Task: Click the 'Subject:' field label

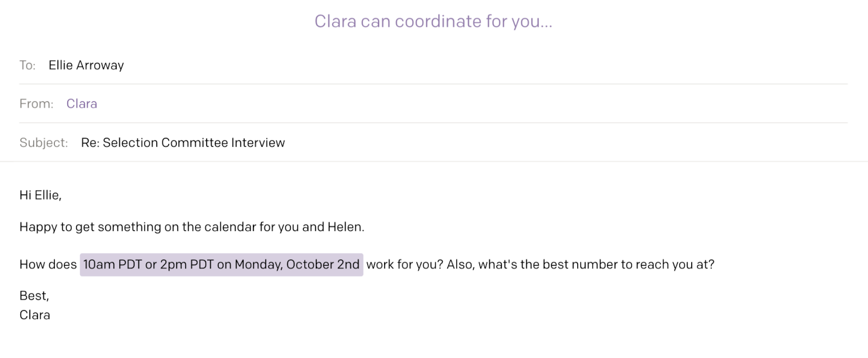Action: tap(43, 142)
